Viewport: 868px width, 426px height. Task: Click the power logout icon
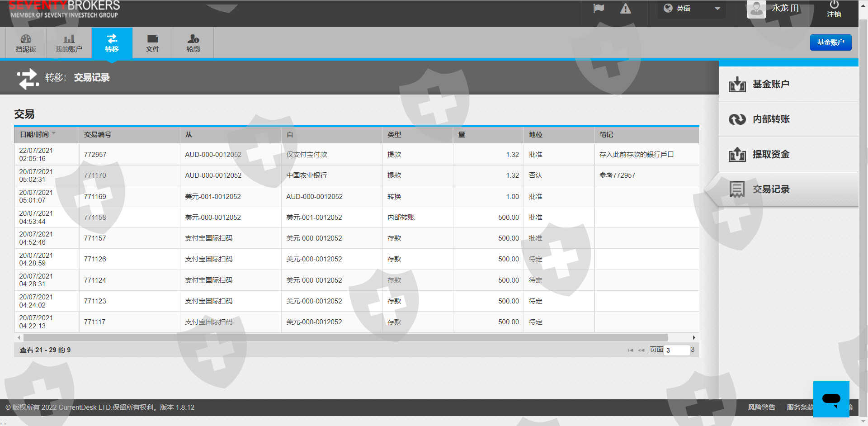coord(834,5)
